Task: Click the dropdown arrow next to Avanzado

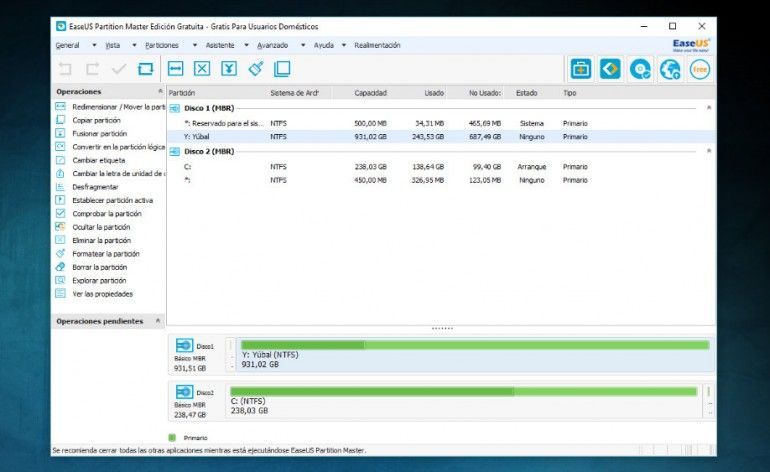Action: pos(303,45)
